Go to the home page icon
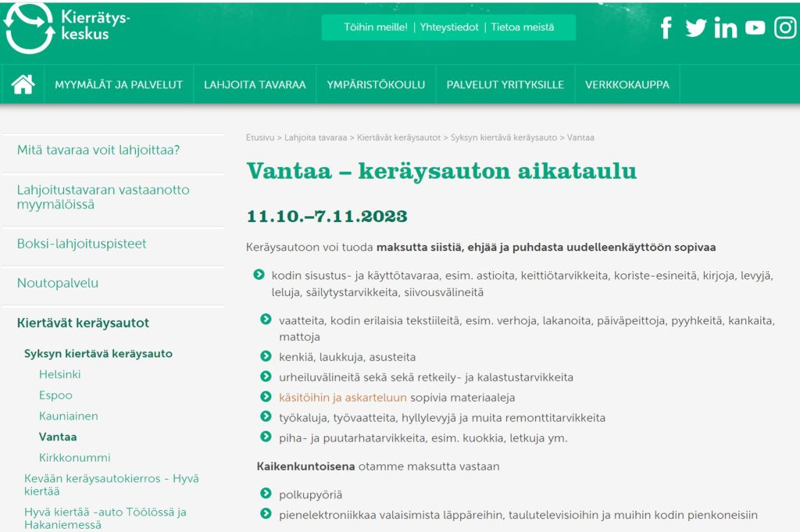The image size is (800, 532). point(23,84)
